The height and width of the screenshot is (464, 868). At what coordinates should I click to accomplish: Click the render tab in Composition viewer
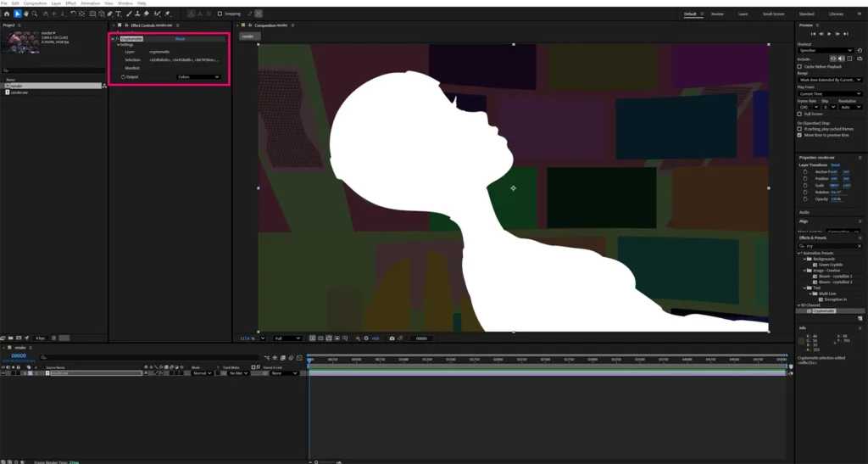pos(248,36)
